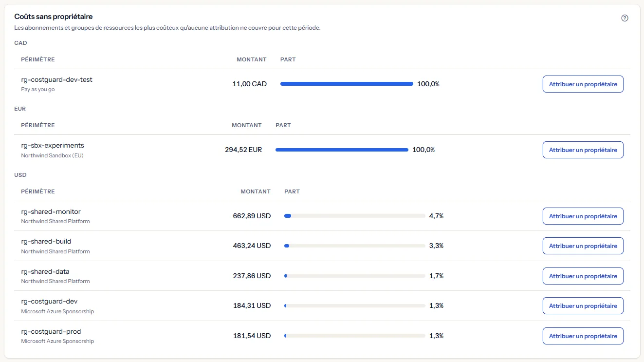Select the rg-shared-monitor scope name

(x=51, y=211)
